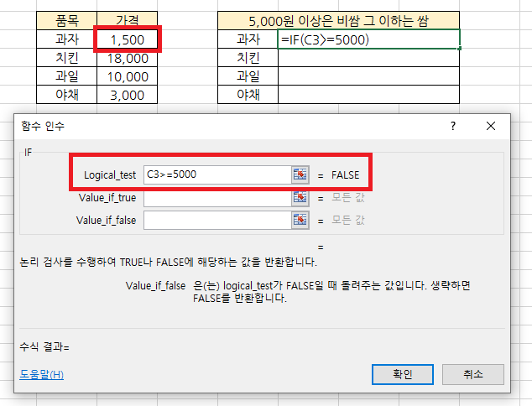Click the Logical_test label
Image resolution: width=532 pixels, height=406 pixels.
pos(110,175)
